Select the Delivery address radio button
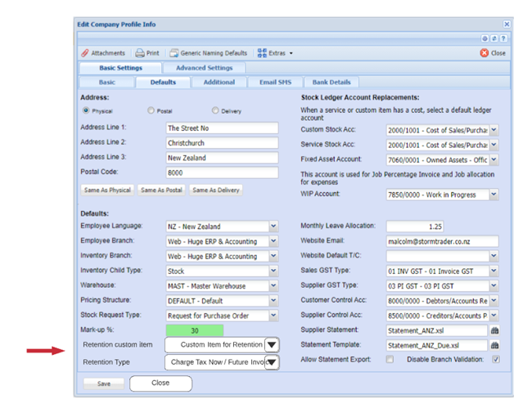The image size is (532, 417). (215, 110)
